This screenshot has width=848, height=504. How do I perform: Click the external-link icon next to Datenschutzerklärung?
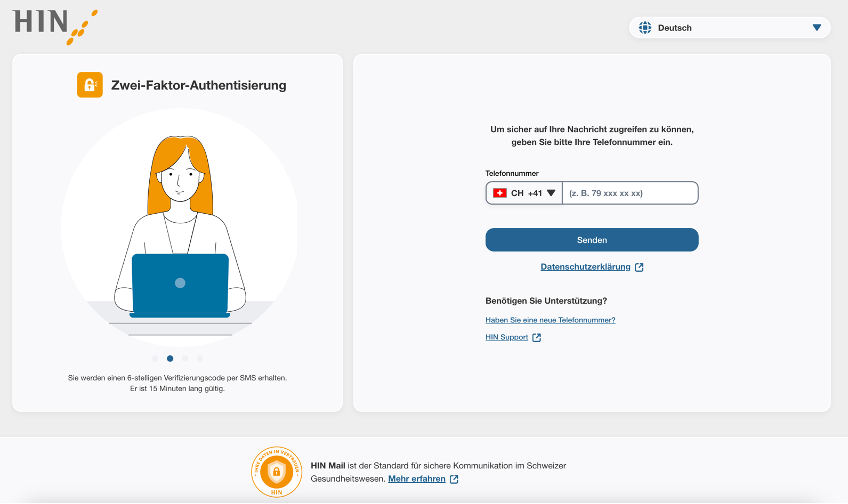pos(639,267)
